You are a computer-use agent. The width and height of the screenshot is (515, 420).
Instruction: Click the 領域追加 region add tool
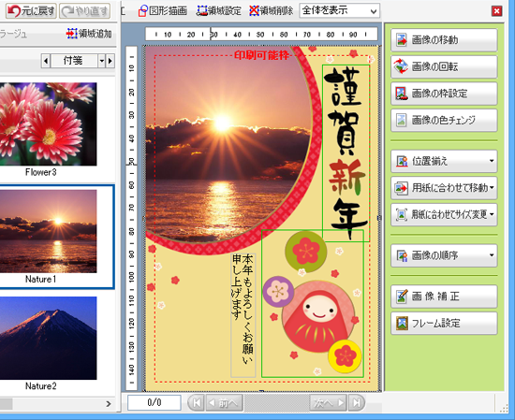pos(89,34)
